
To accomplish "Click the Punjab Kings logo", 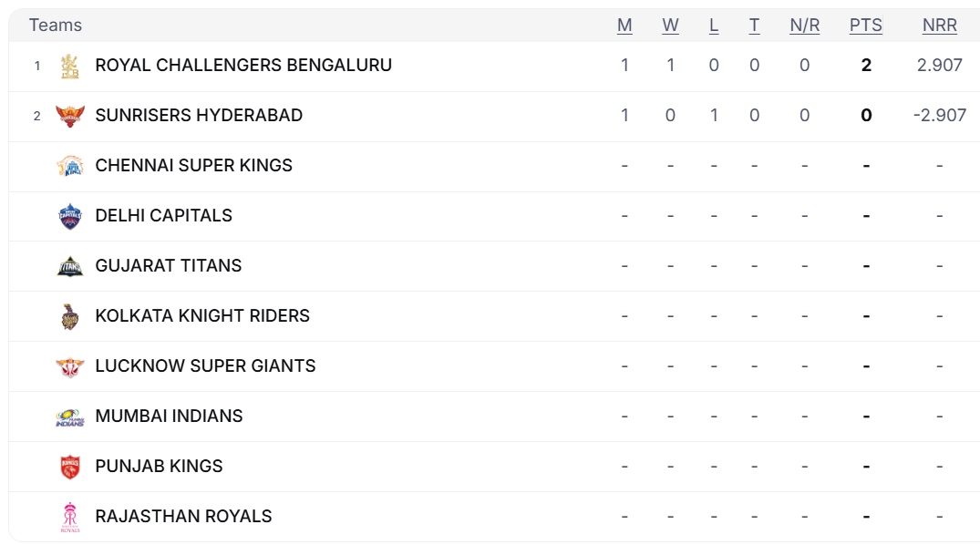I will pyautogui.click(x=69, y=467).
